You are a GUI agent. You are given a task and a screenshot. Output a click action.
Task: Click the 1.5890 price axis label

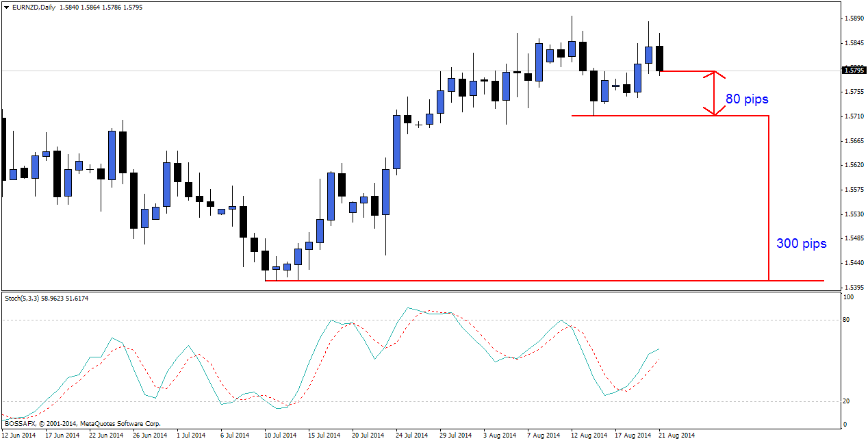coord(853,18)
